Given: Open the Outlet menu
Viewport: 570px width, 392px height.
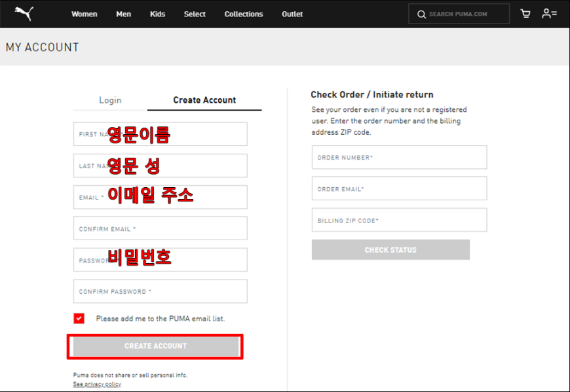Looking at the screenshot, I should pos(292,14).
